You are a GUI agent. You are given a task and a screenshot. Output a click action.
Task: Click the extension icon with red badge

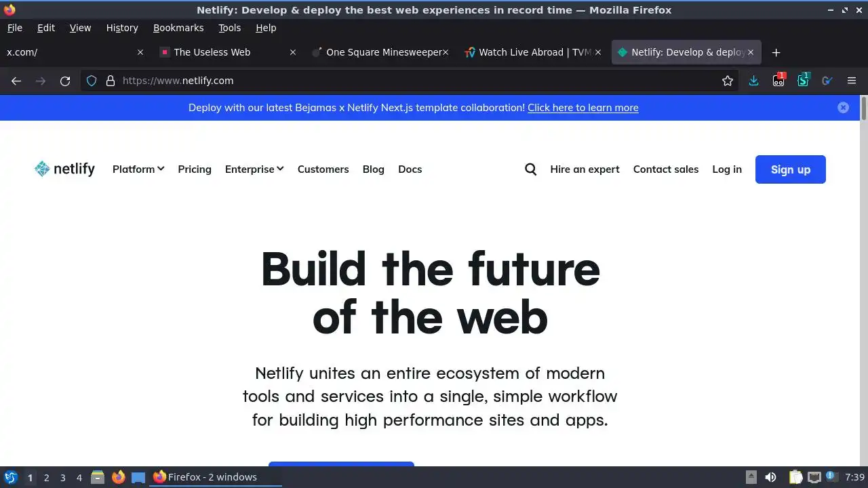pyautogui.click(x=778, y=80)
